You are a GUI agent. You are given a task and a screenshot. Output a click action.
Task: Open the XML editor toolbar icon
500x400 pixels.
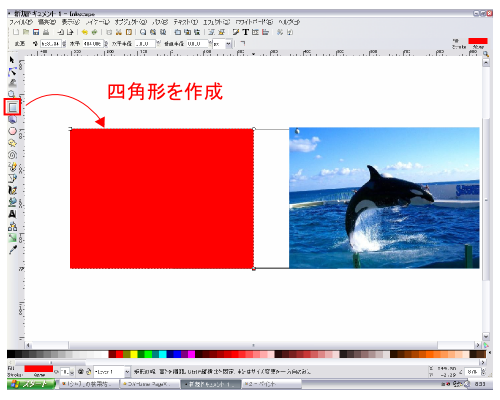pos(255,32)
